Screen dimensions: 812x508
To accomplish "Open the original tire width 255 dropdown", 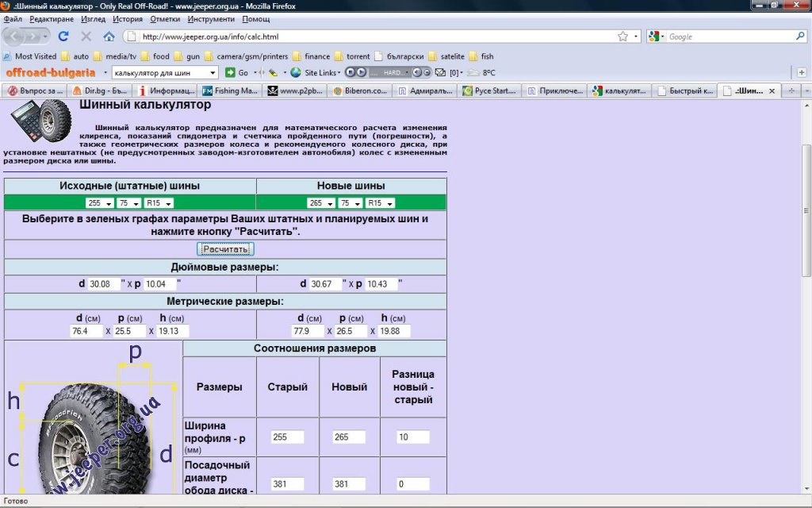I will tap(101, 203).
